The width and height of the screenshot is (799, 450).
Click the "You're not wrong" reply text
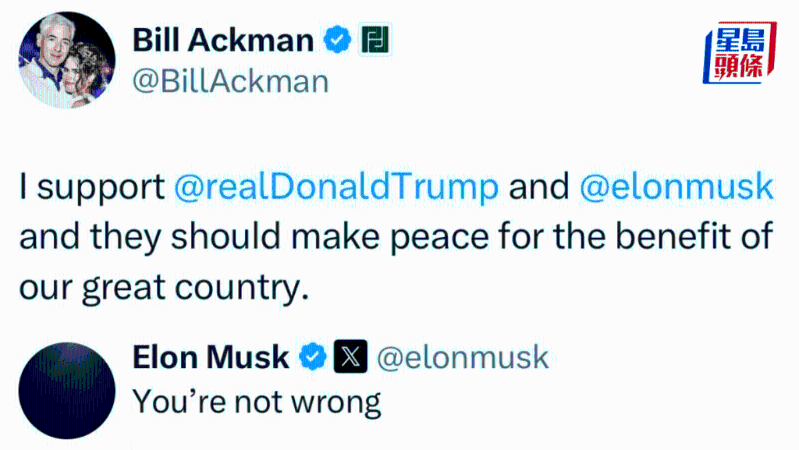tap(257, 401)
